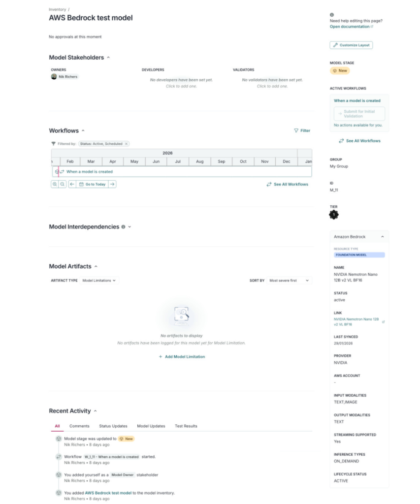The width and height of the screenshot is (420, 504).
Task: Open the Sort By dropdown
Action: pos(289,281)
